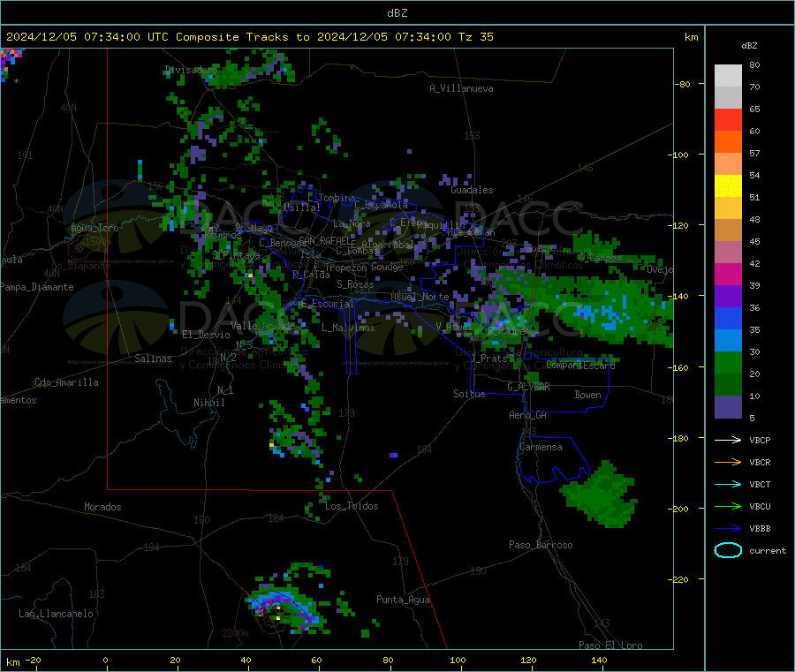Click the Carmensa map label

(x=541, y=447)
